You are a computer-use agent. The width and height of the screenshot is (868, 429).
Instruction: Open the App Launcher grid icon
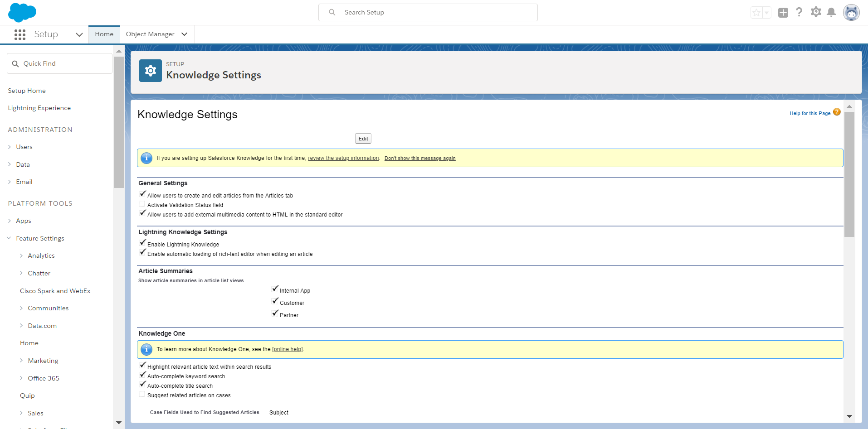(x=20, y=34)
